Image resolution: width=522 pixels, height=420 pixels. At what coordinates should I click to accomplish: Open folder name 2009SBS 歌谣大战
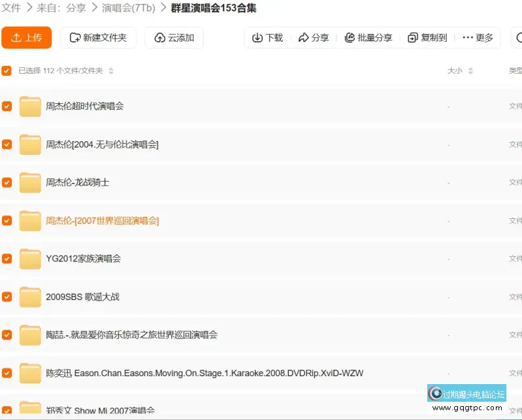[82, 297]
